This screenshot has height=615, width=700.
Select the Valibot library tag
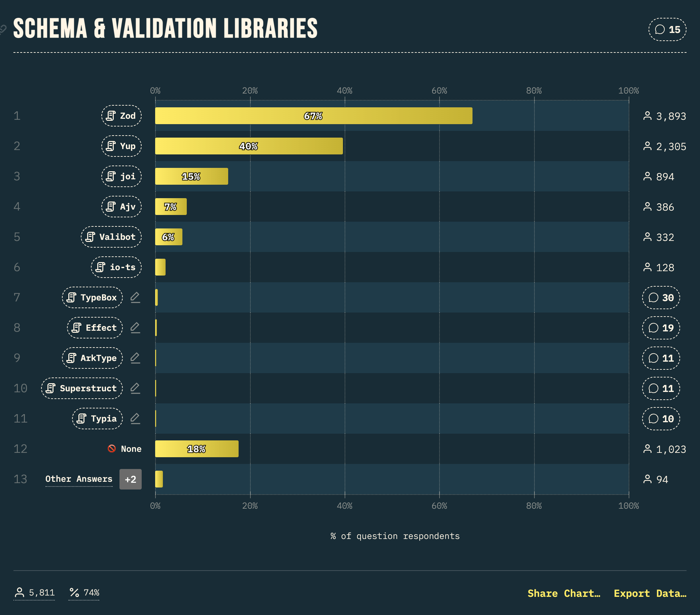pos(111,237)
